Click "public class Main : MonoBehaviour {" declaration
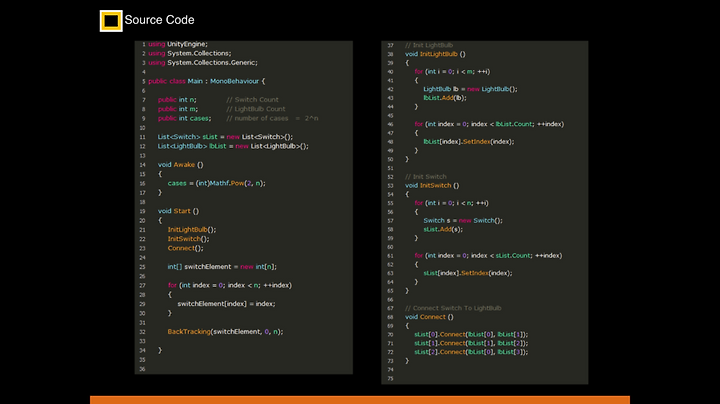720x404 pixels. tap(207, 81)
